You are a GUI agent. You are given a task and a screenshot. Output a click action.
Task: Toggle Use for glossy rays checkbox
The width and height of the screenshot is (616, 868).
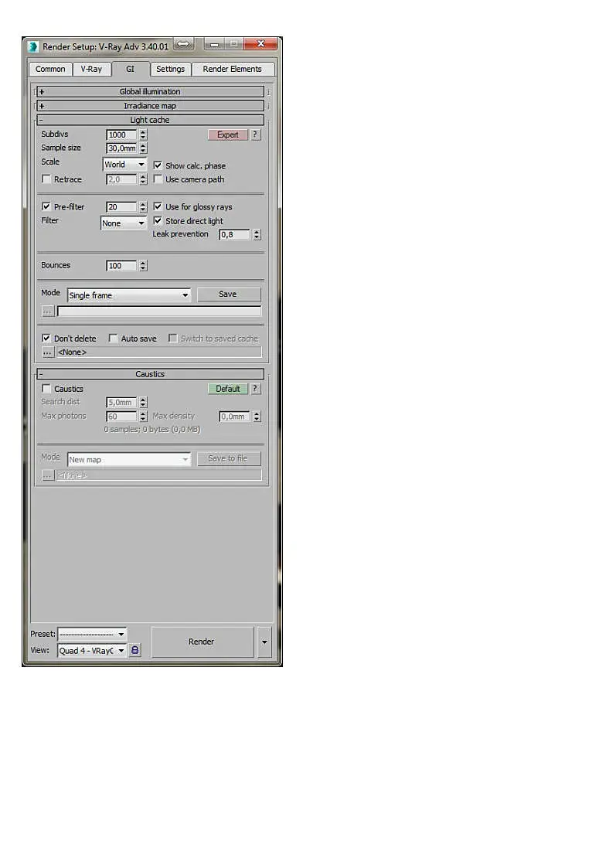pyautogui.click(x=158, y=206)
